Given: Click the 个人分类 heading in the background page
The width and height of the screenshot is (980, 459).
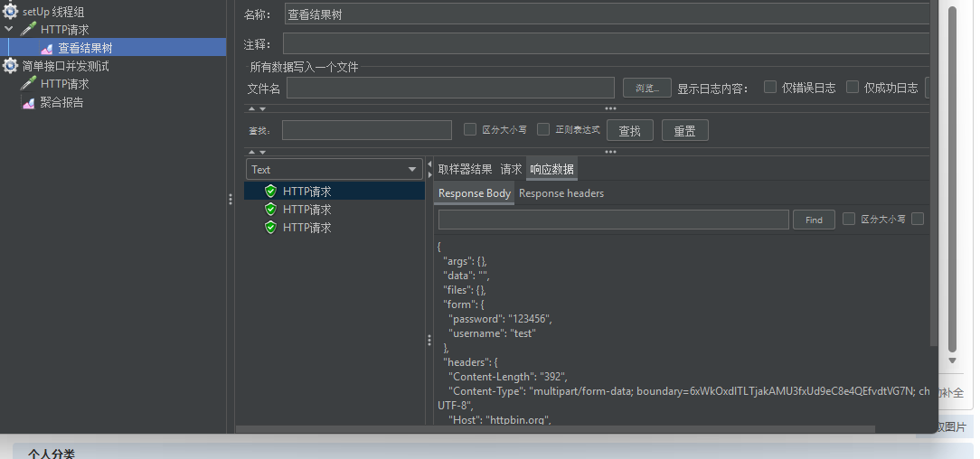Looking at the screenshot, I should [x=52, y=454].
